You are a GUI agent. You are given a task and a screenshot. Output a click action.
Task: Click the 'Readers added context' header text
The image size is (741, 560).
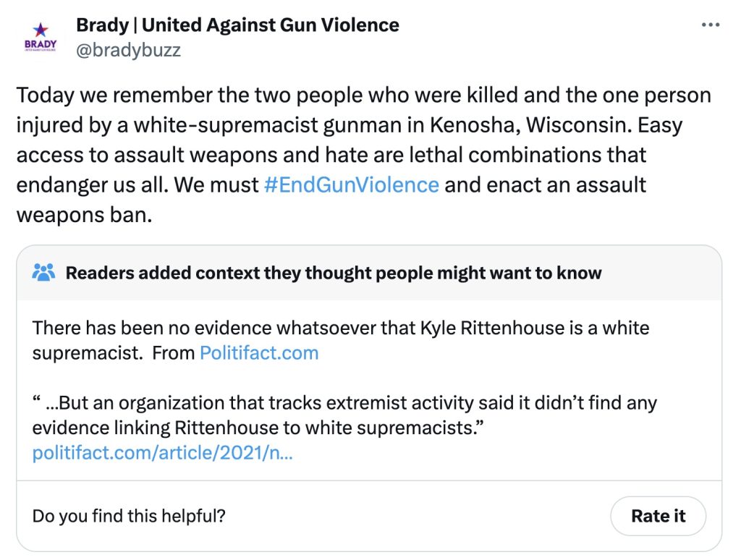tap(334, 273)
